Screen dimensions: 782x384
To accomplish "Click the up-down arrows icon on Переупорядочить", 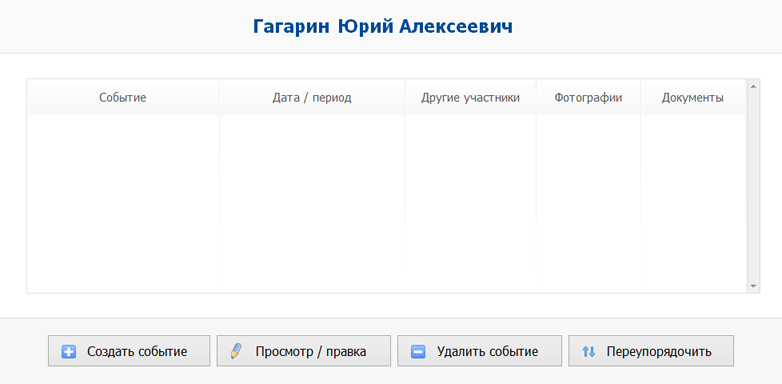I will pos(588,352).
